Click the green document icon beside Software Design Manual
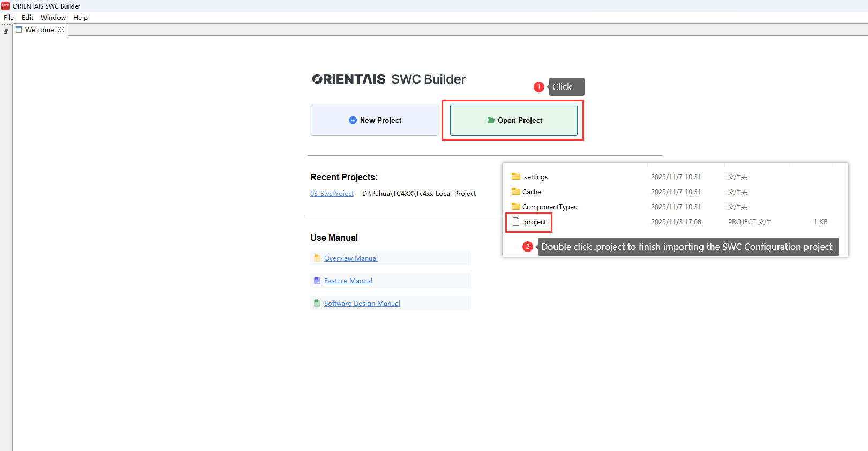The width and height of the screenshot is (868, 451). [x=317, y=303]
